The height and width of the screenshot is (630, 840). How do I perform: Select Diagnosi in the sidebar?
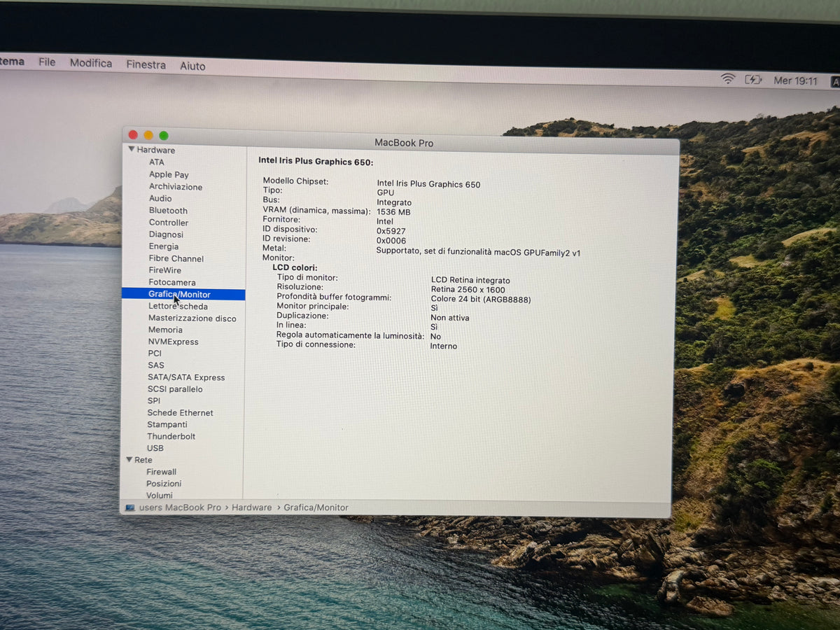coord(166,234)
